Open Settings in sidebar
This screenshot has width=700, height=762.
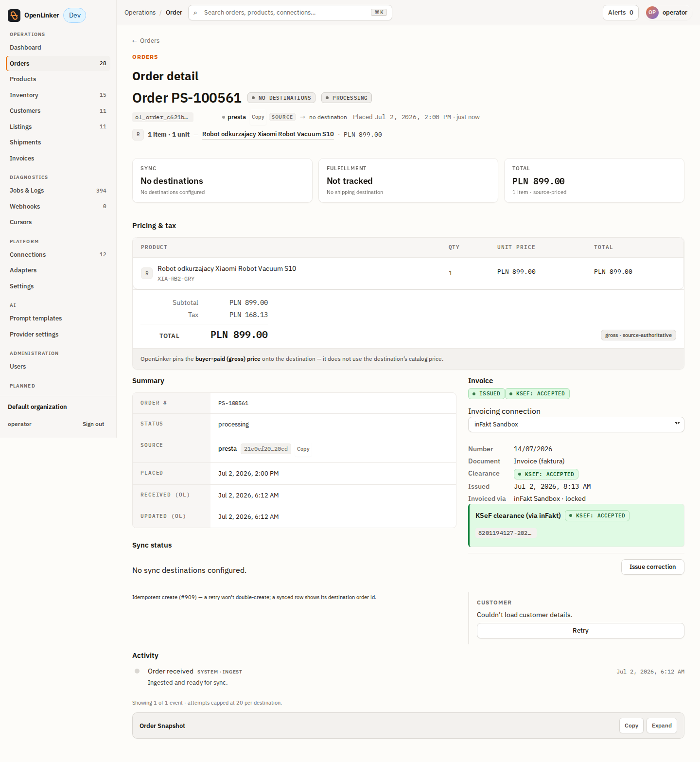pos(58,286)
